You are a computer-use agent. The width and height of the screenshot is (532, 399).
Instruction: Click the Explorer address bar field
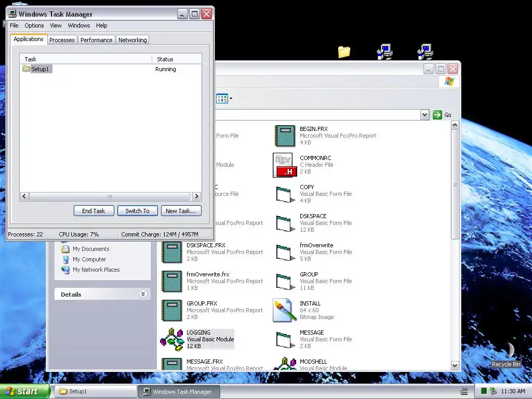click(x=317, y=115)
